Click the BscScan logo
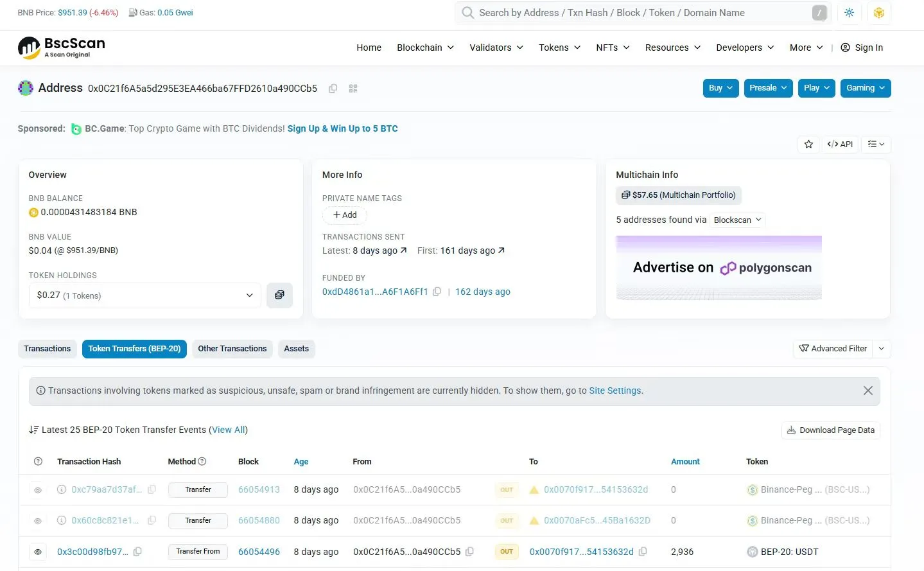Screen dimensions: 924x571 [62, 48]
